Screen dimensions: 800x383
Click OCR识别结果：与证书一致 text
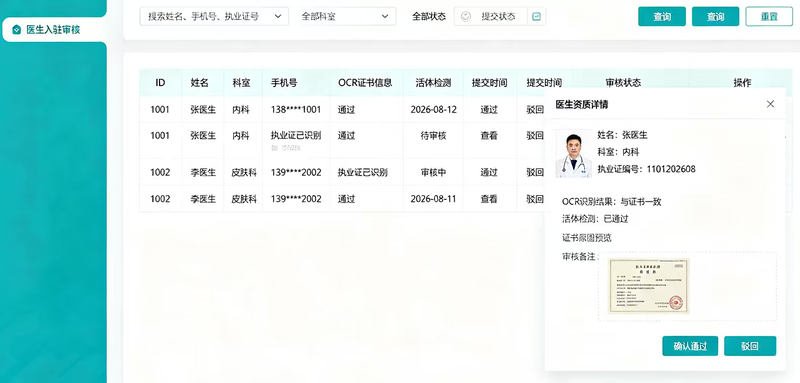[x=612, y=202]
